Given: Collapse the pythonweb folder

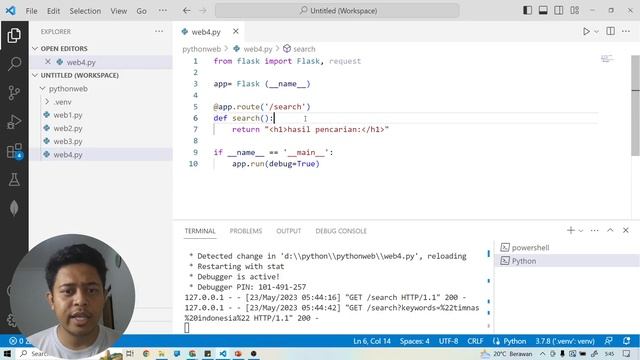Looking at the screenshot, I should 42,89.
